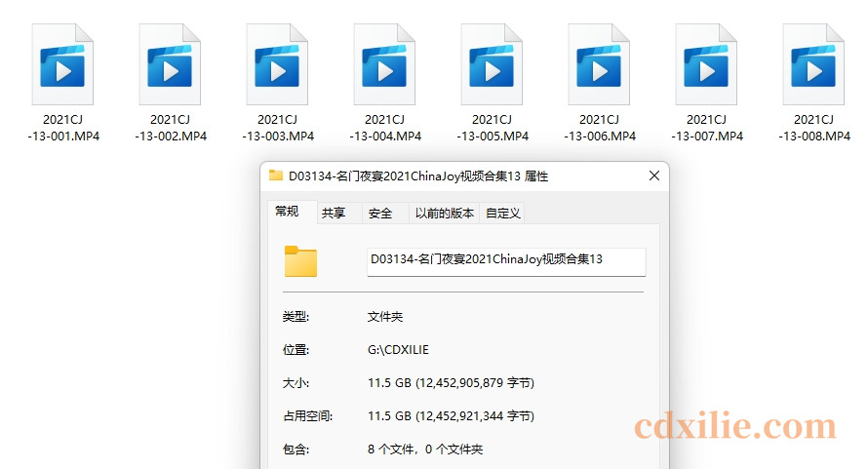Select the 2021CJ-13-001.MP4 video file icon
868x469 pixels.
pyautogui.click(x=62, y=64)
